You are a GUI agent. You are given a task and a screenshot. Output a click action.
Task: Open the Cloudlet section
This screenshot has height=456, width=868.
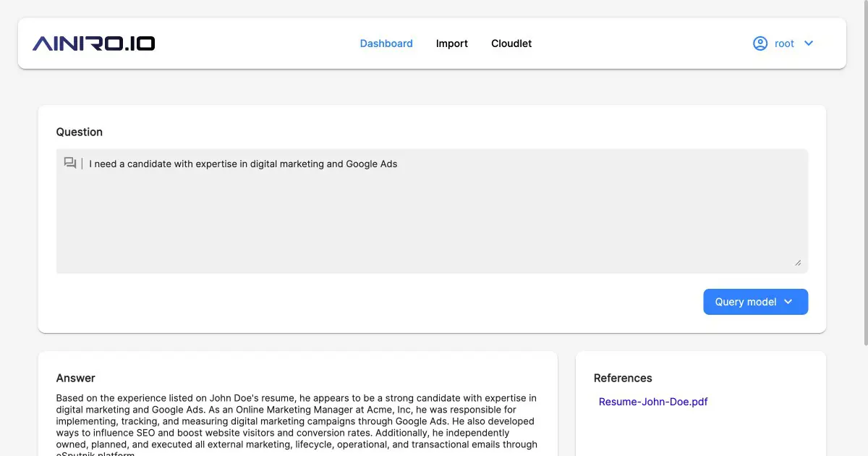(x=511, y=43)
